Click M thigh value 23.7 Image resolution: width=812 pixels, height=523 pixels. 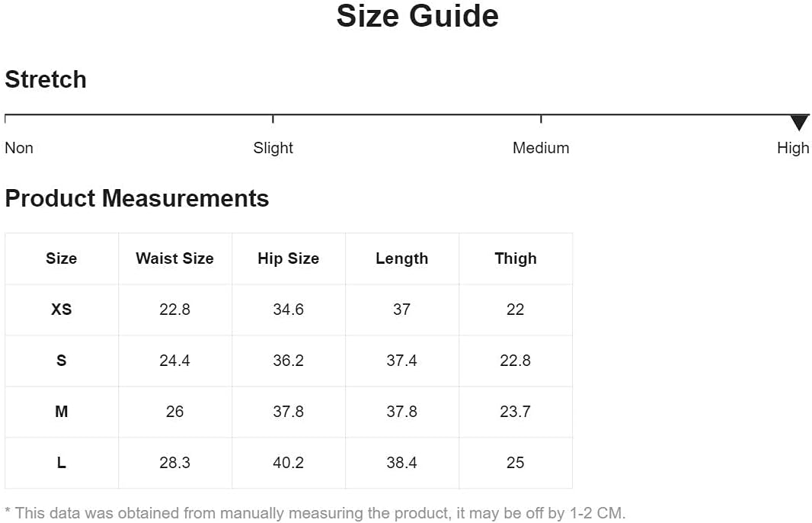[515, 412]
